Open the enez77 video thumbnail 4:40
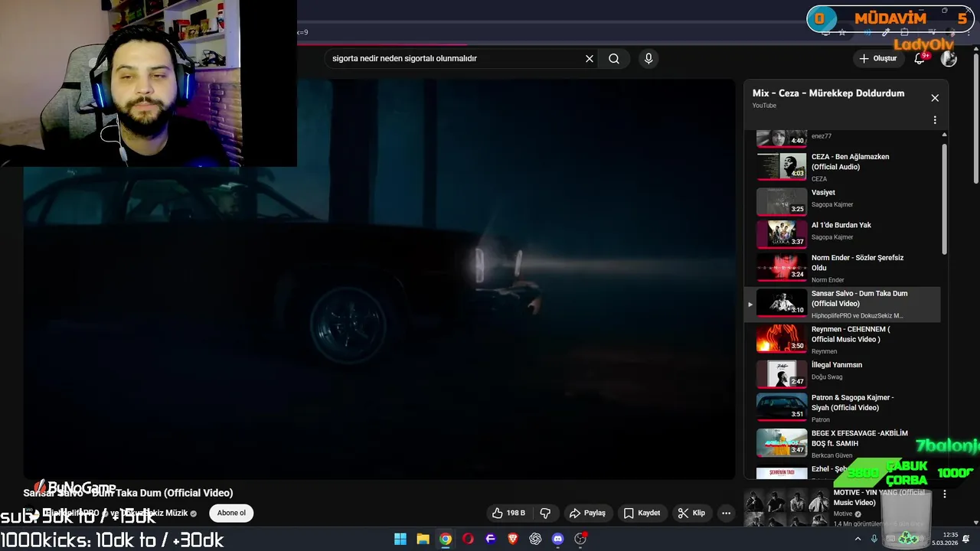The height and width of the screenshot is (551, 980). [782, 139]
